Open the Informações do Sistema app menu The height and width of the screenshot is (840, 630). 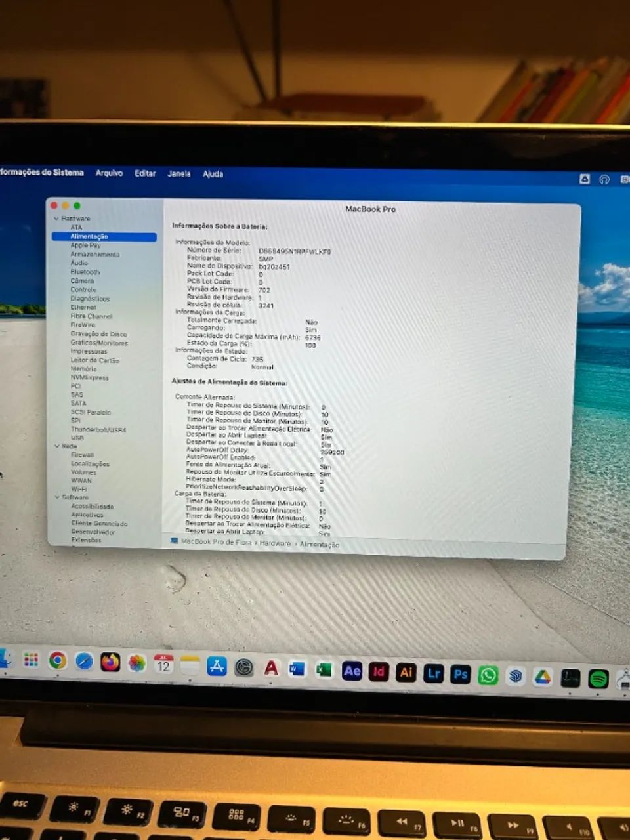pos(42,172)
